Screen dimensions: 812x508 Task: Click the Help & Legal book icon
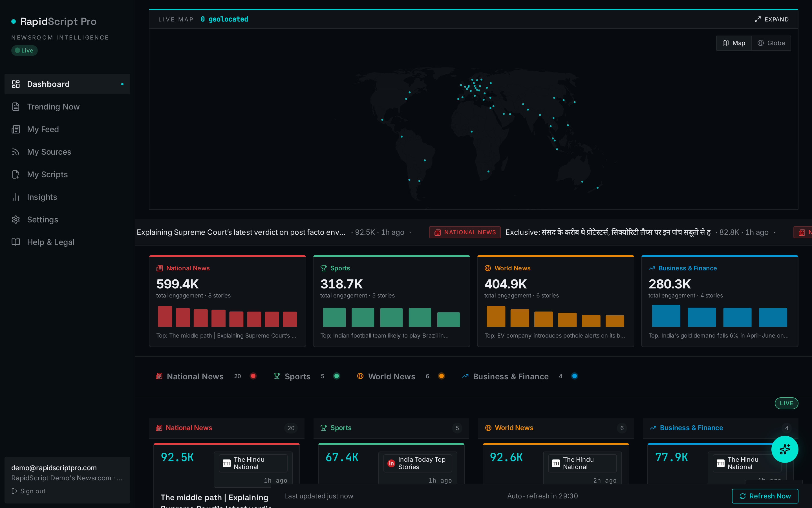point(16,242)
